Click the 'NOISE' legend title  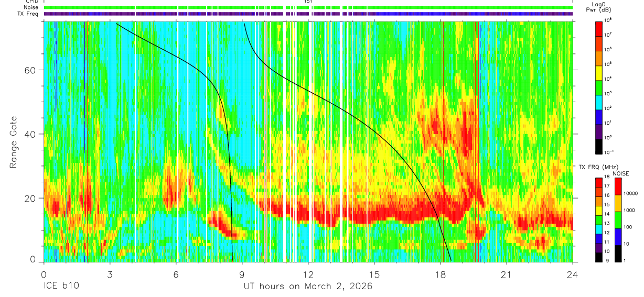point(621,173)
